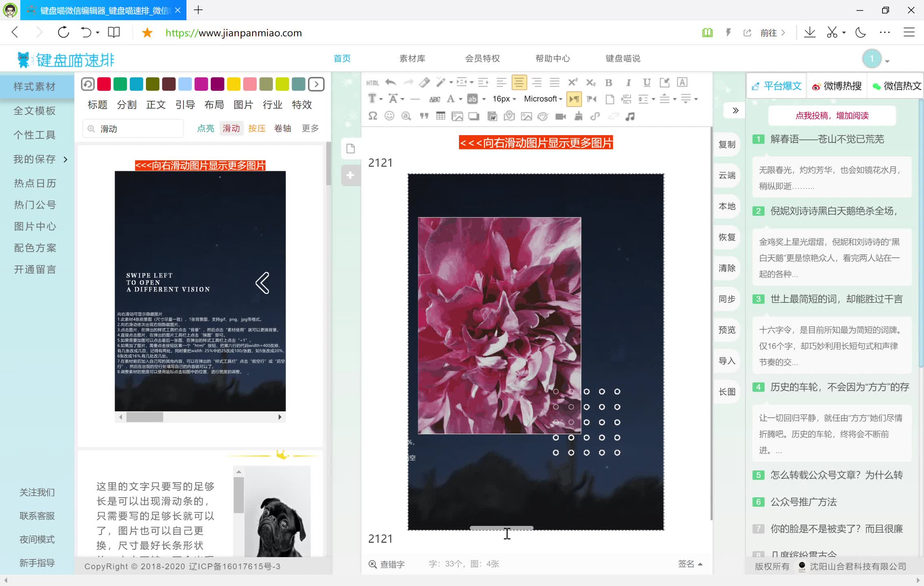
Task: Click the new document page icon in toolbar
Action: [x=610, y=99]
